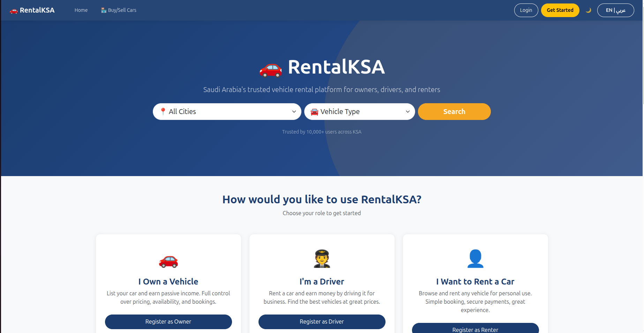Click the Get Started button

click(560, 10)
